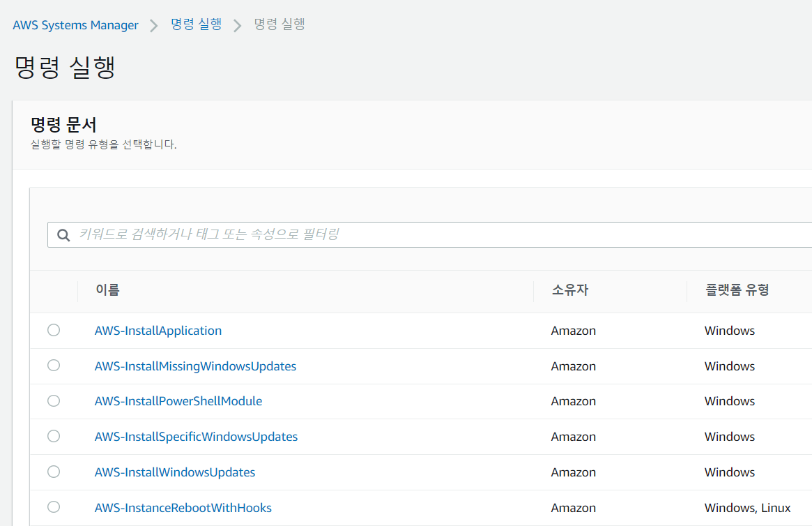The width and height of the screenshot is (812, 526).
Task: Click Amazon owner in AWS-InstallWindowsUpdates row
Action: 573,472
